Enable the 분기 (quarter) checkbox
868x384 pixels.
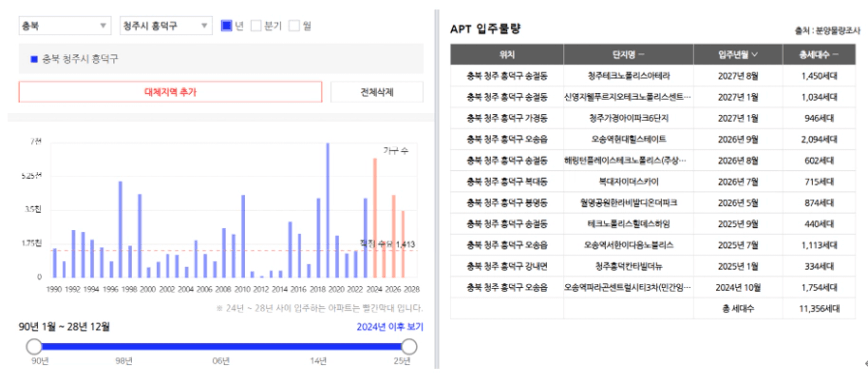[x=256, y=25]
